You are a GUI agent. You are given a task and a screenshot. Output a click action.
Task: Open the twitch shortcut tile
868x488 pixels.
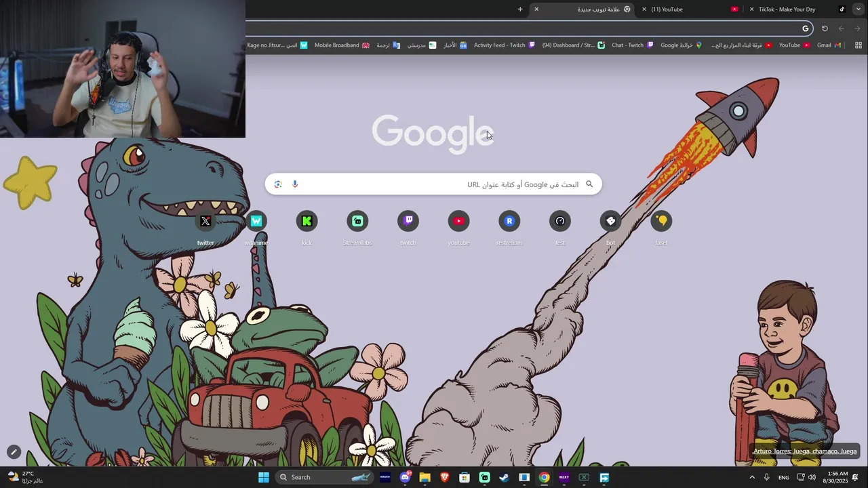(408, 228)
